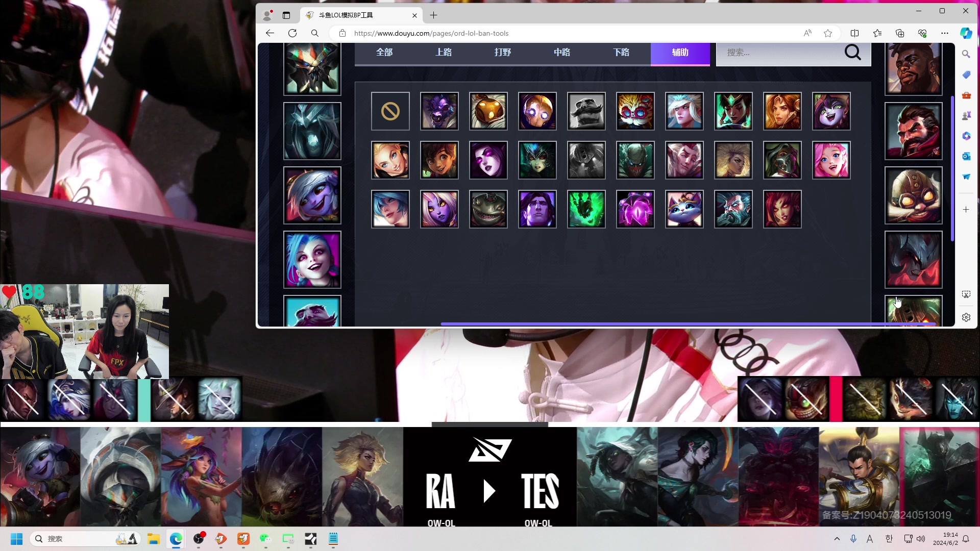Image resolution: width=980 pixels, height=551 pixels.
Task: Click the horizontal page scrollbar
Action: coord(688,324)
